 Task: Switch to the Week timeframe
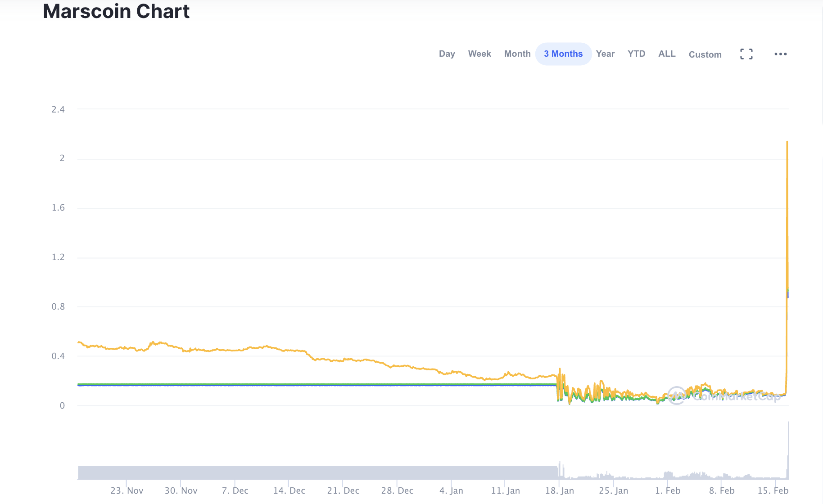click(479, 54)
